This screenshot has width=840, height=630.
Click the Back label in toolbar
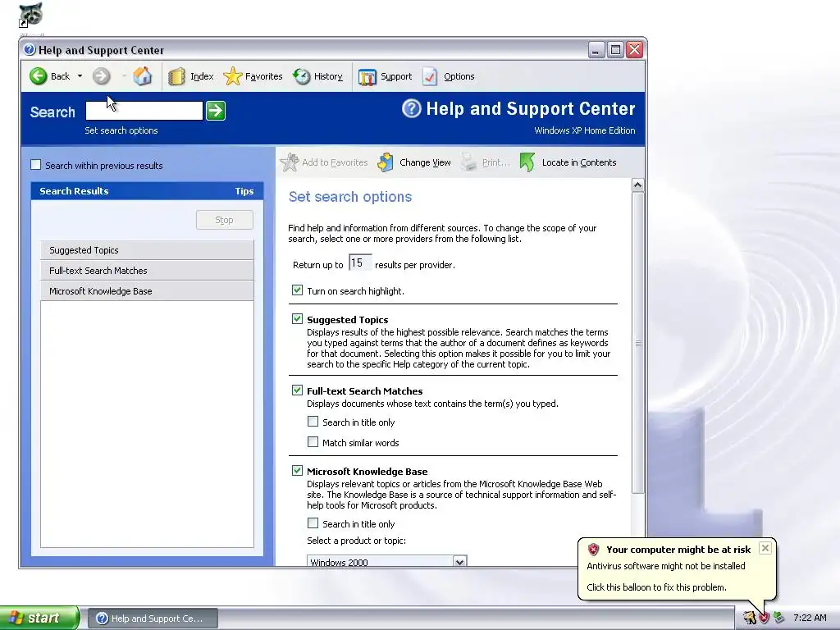pyautogui.click(x=60, y=76)
